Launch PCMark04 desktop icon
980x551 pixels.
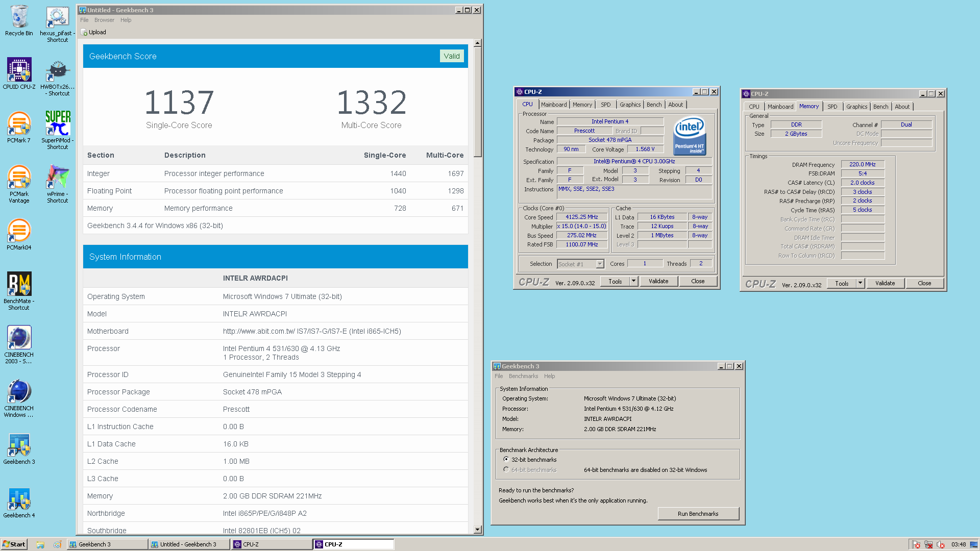[19, 234]
